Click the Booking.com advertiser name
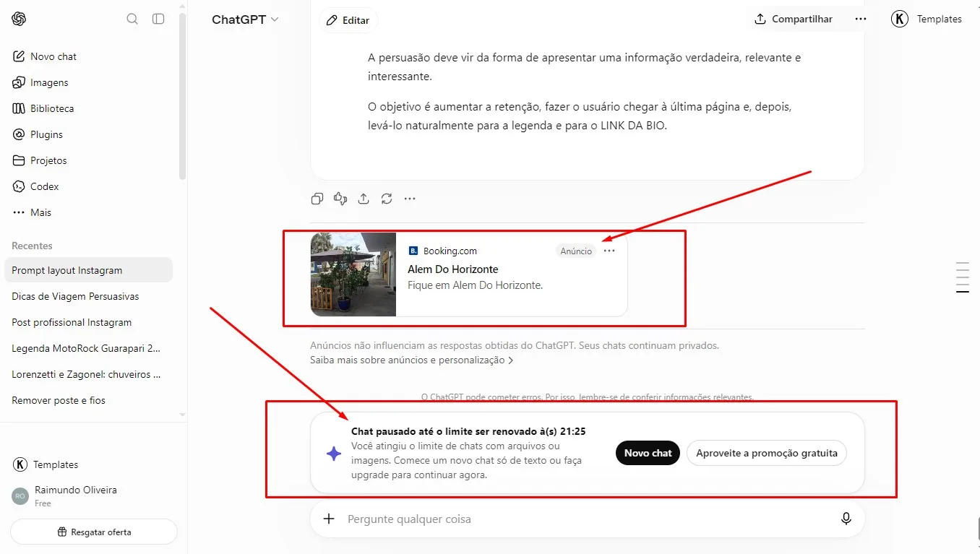 (450, 251)
